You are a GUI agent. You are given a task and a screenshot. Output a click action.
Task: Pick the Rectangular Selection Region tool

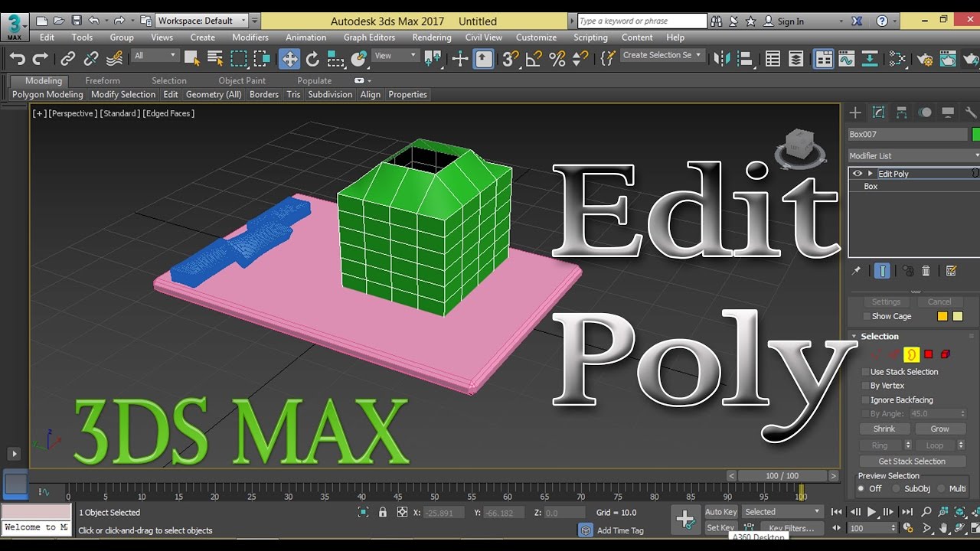[239, 58]
